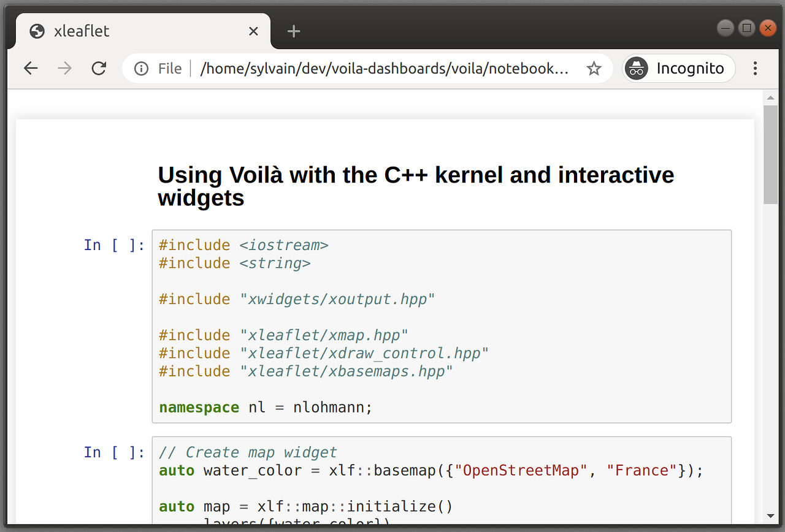Click the forward navigation arrow
This screenshot has height=532, width=785.
(x=64, y=68)
